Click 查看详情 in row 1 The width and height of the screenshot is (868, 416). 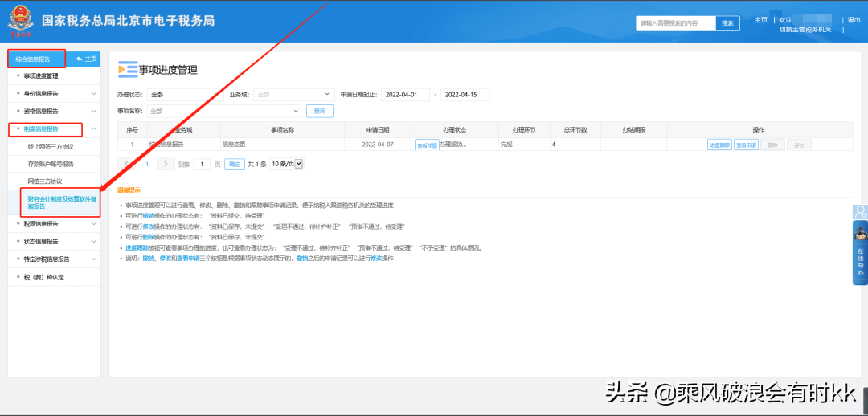[427, 145]
